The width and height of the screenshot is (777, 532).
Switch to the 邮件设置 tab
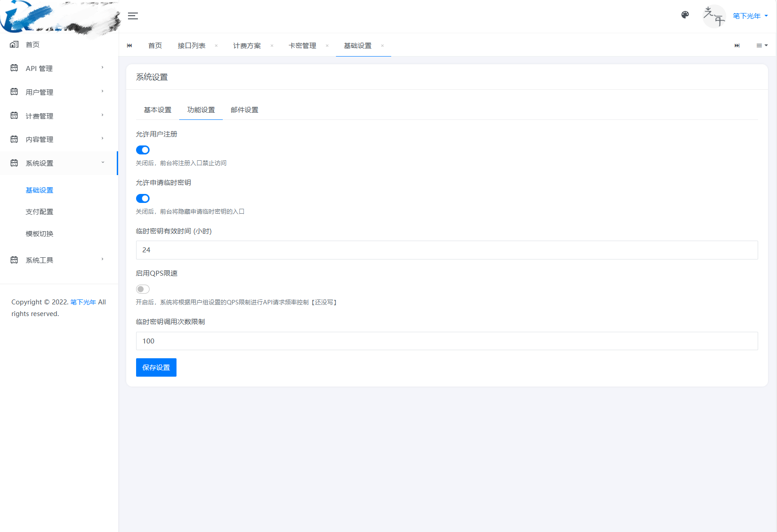(x=244, y=110)
